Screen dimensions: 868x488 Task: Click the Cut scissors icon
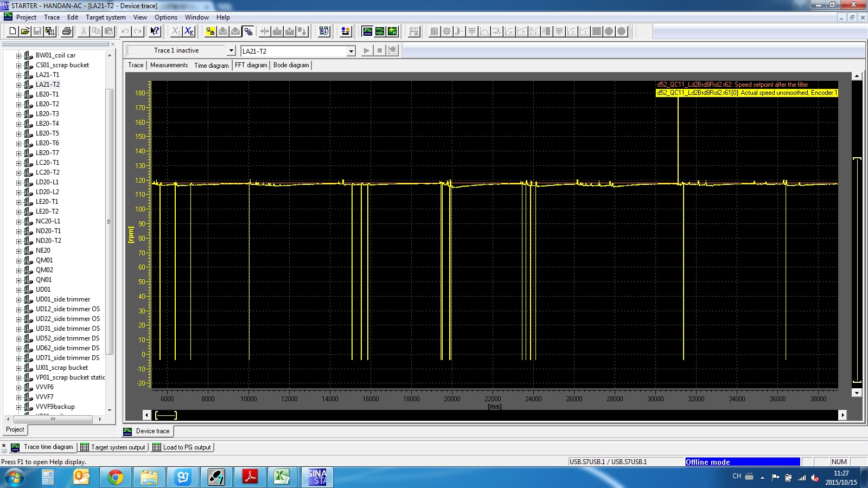click(84, 31)
